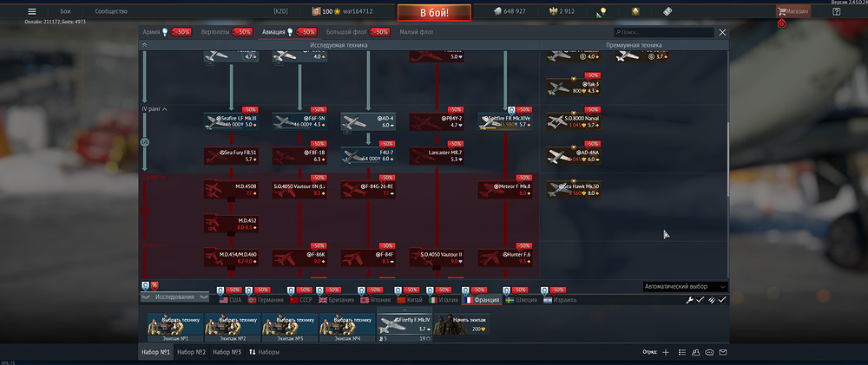This screenshot has width=868, height=365.
Task: Select the PB4Y-2 aircraft card
Action: 437,121
